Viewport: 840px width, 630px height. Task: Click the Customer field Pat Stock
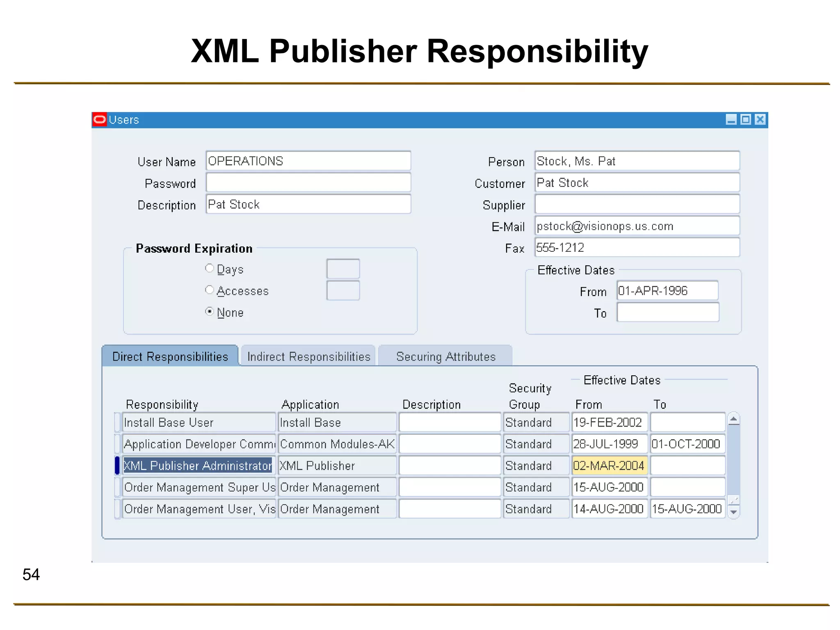[x=637, y=183]
